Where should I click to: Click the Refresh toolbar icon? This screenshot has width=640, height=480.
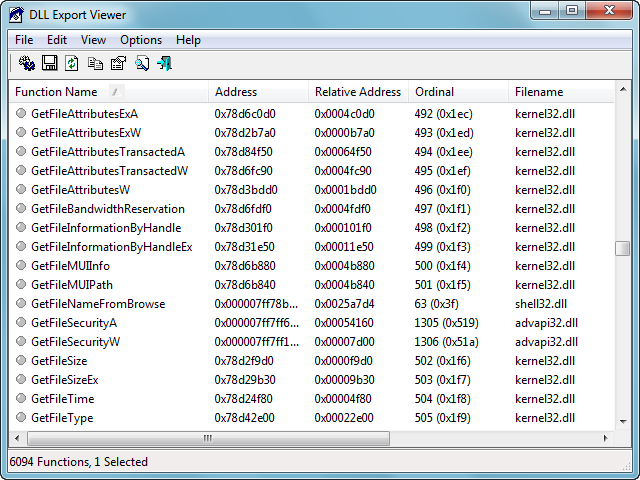[72, 64]
